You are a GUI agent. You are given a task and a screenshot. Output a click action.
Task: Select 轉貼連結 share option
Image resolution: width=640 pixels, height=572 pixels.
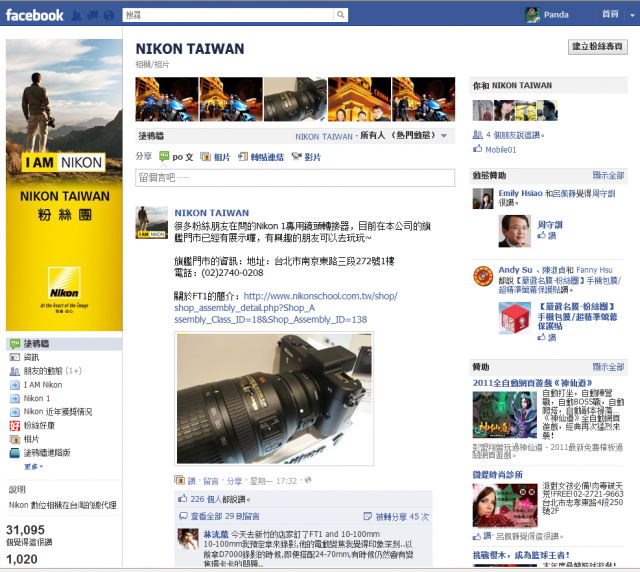click(x=261, y=157)
